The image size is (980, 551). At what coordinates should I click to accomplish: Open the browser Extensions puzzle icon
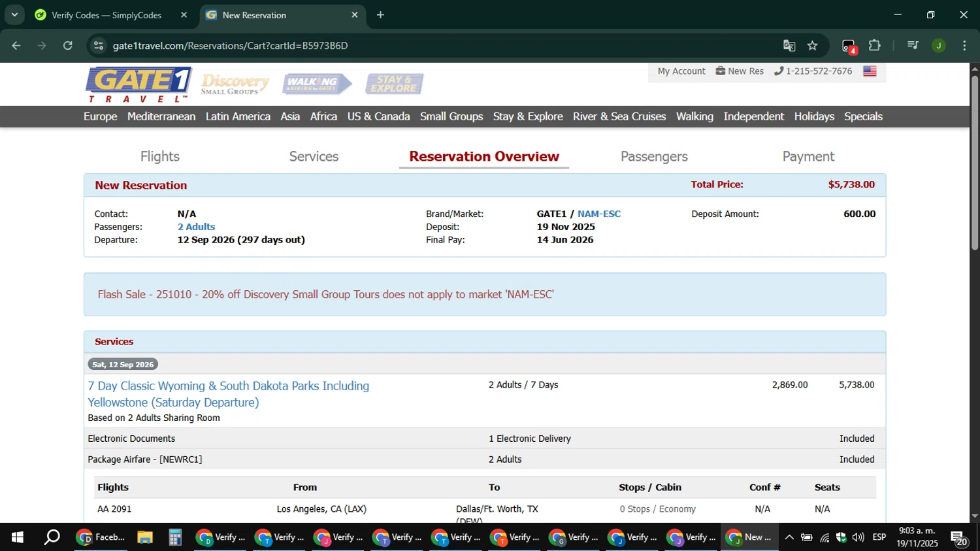tap(874, 46)
